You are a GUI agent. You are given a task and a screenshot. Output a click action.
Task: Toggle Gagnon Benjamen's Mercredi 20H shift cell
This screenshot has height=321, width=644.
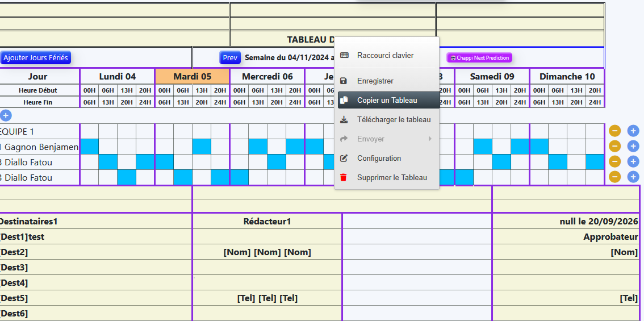point(295,147)
